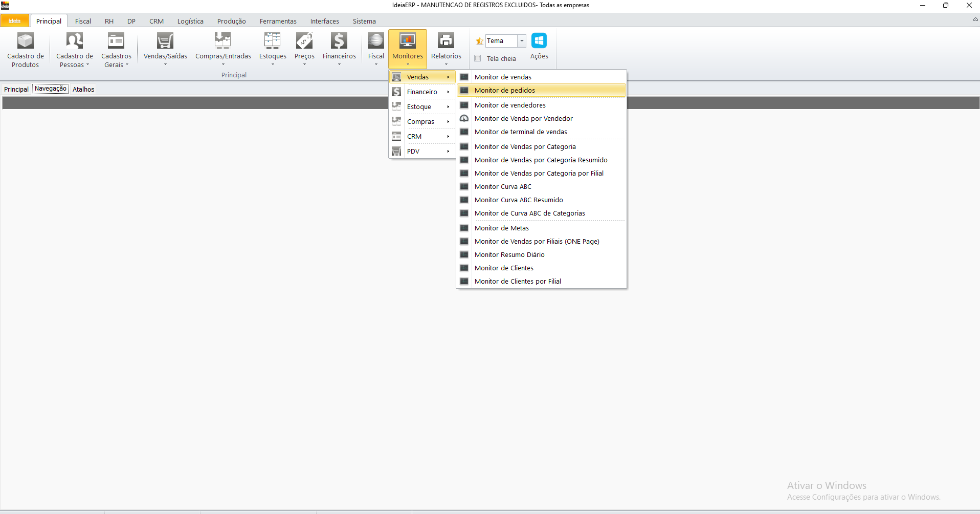This screenshot has width=980, height=514.
Task: Enable the Tela cheia checkbox
Action: 478,58
